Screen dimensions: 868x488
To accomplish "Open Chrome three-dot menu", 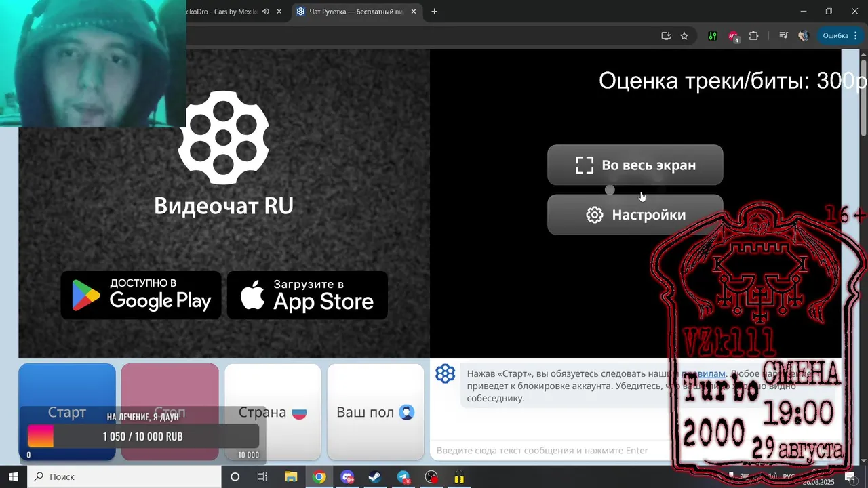I will [856, 36].
